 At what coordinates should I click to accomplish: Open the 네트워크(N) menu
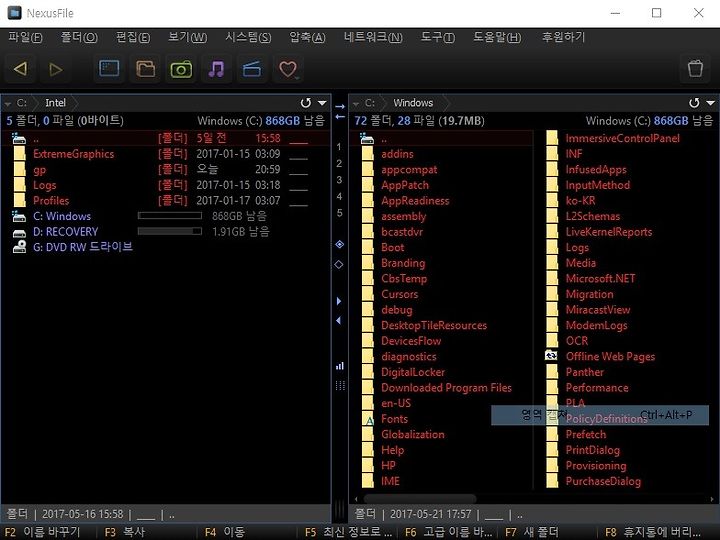point(373,37)
